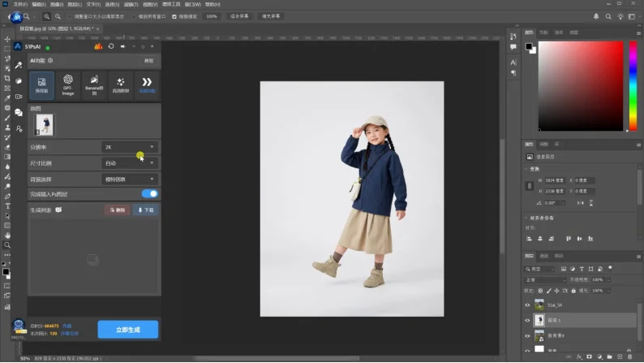Select the Clone Stamp tool
This screenshot has width=644, height=363.
tap(7, 127)
